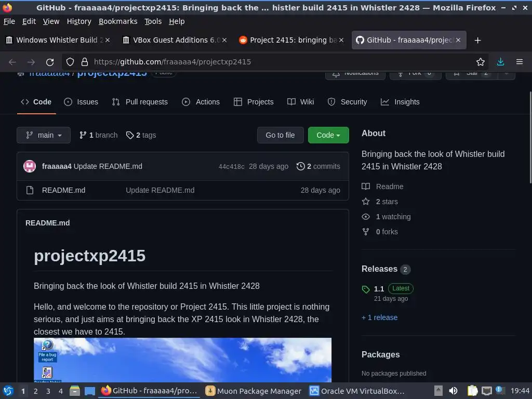Open the Issues repository tab
This screenshot has width=532, height=399.
point(81,102)
